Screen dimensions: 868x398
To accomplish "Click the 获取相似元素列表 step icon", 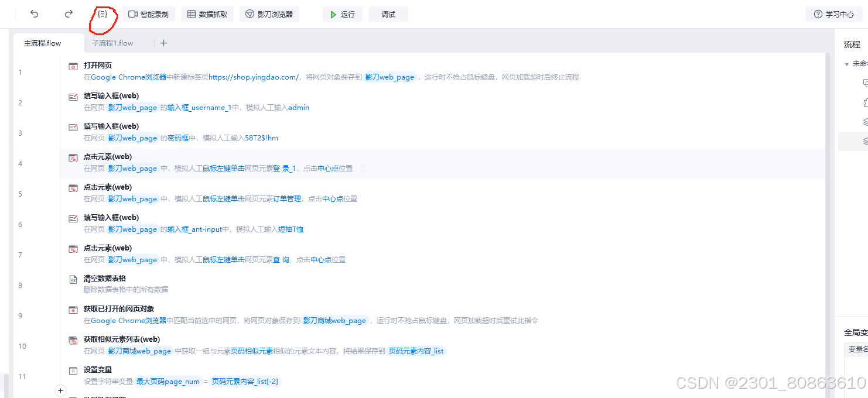I will click(x=73, y=340).
